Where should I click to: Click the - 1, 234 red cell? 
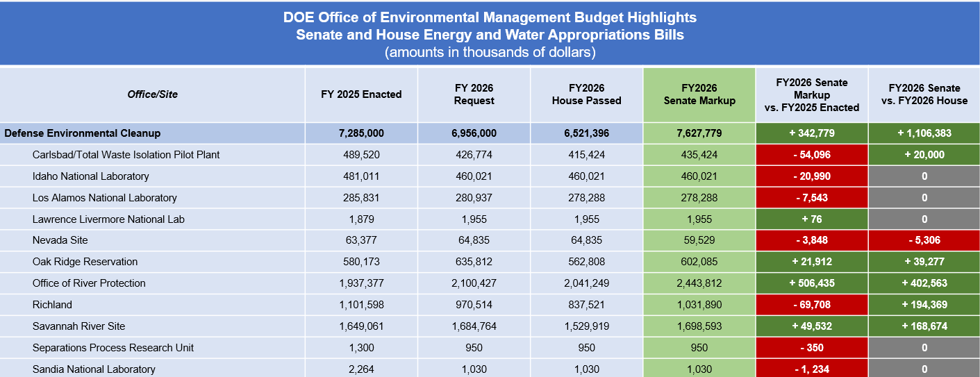812,369
